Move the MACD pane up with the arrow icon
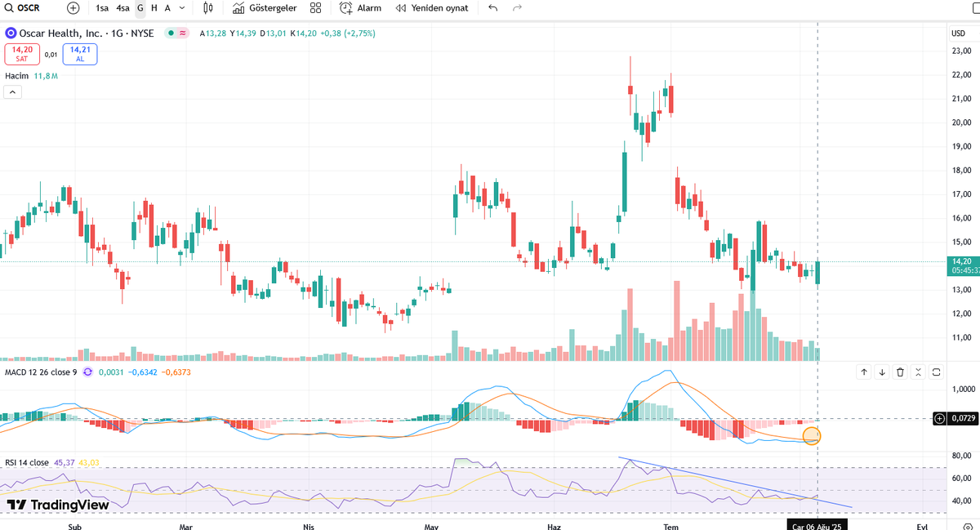This screenshot has height=530, width=980. (x=863, y=372)
